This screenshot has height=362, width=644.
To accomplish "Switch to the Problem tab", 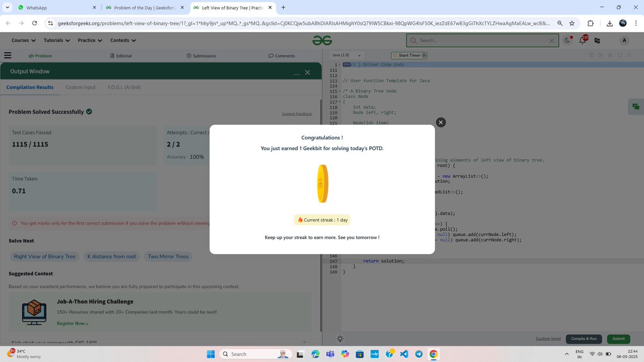I will (40, 56).
